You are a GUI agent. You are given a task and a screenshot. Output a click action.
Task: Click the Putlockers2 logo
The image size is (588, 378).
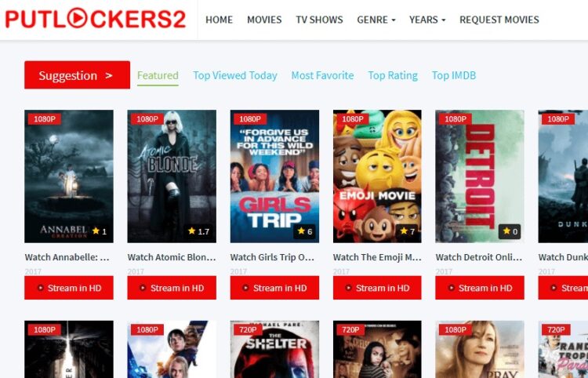click(96, 19)
